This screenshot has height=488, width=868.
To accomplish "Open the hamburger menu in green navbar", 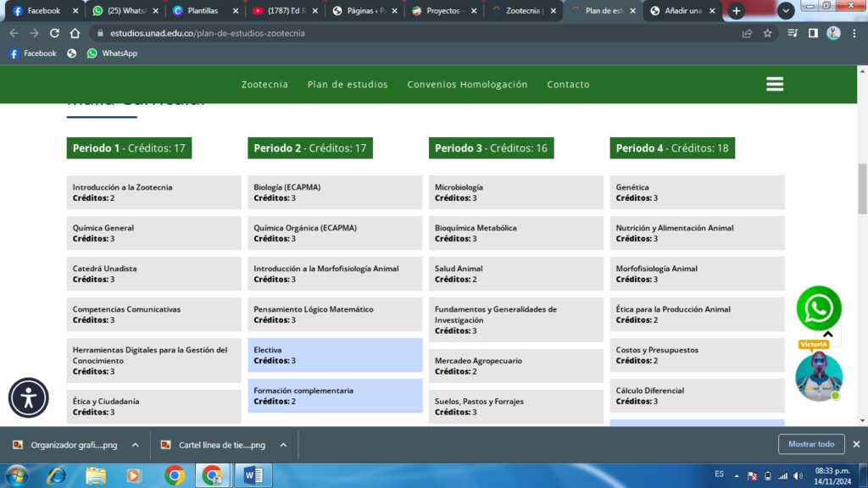I will click(774, 85).
